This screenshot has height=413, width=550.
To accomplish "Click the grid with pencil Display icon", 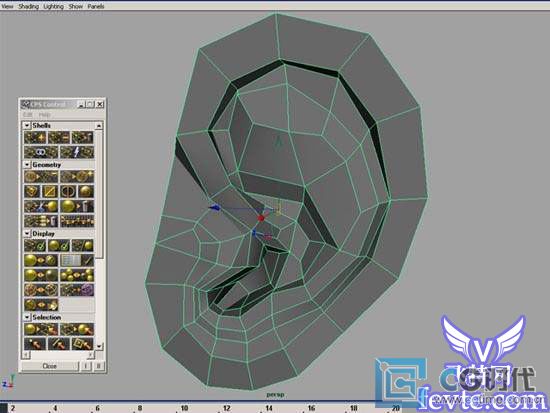I will pos(77,260).
